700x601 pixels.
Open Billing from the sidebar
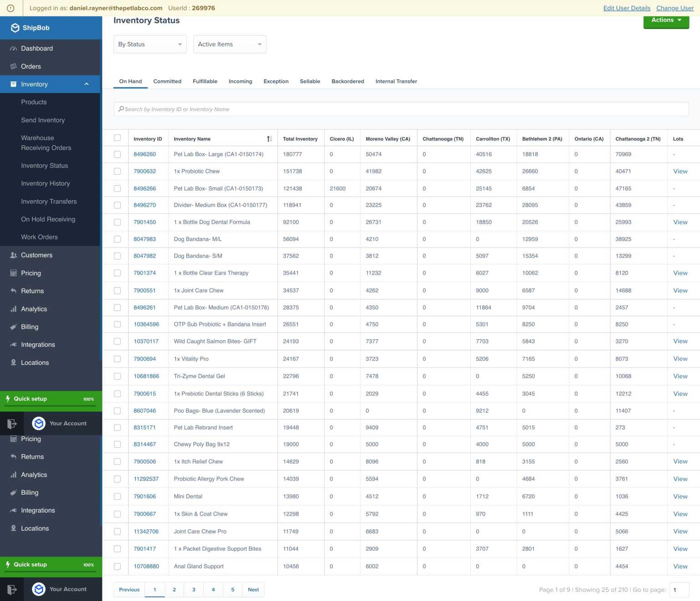pos(30,326)
